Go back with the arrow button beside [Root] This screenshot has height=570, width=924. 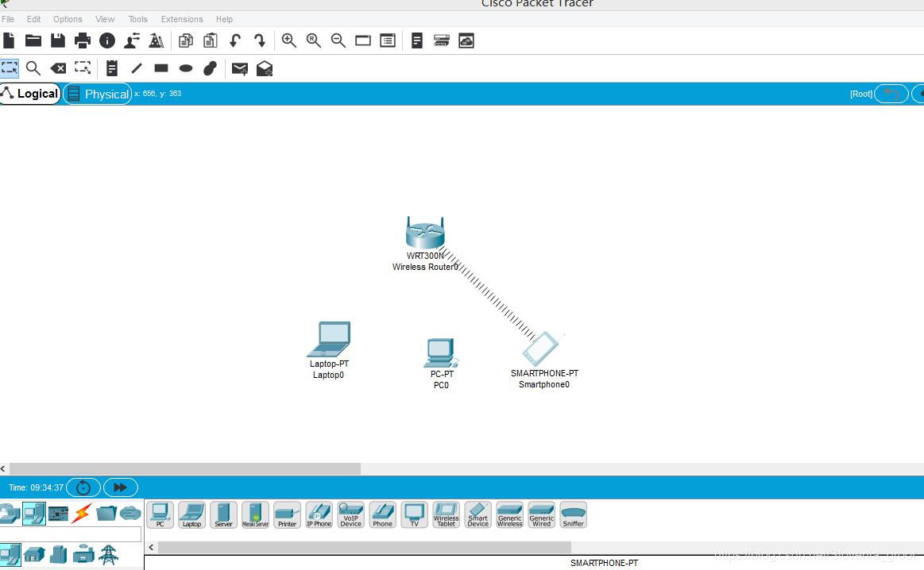point(891,94)
